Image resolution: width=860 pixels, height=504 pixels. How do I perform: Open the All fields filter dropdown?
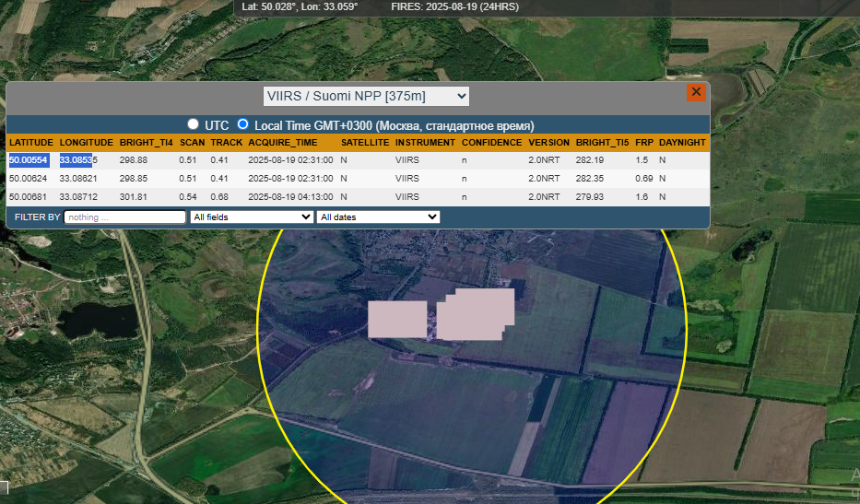[x=252, y=217]
